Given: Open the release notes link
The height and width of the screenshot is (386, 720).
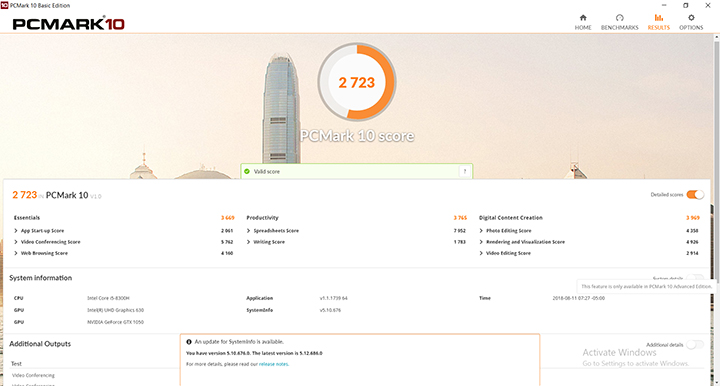Looking at the screenshot, I should (x=274, y=364).
